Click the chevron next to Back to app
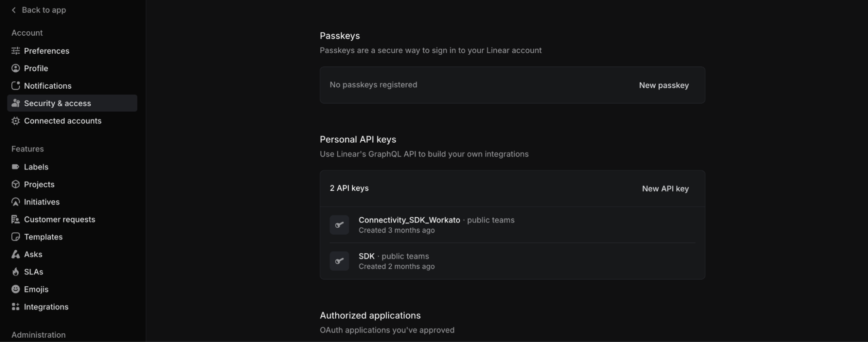 click(x=13, y=10)
